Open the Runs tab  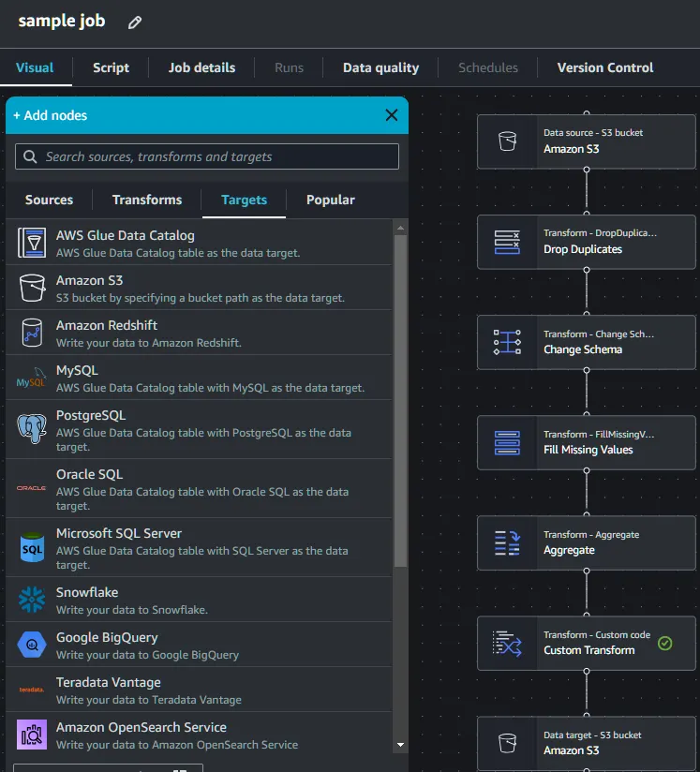coord(289,67)
